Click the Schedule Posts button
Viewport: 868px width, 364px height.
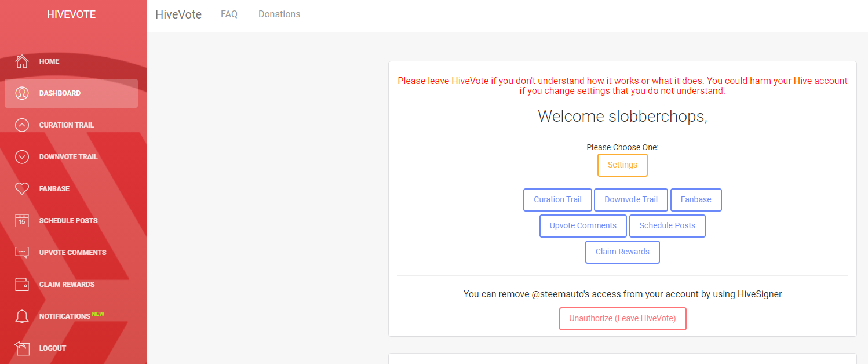point(668,226)
